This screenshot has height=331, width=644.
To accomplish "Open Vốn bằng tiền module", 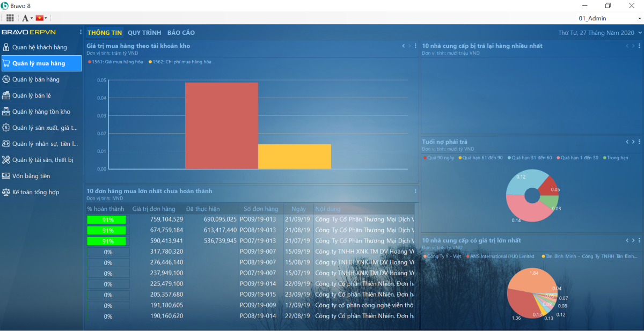I will (31, 176).
